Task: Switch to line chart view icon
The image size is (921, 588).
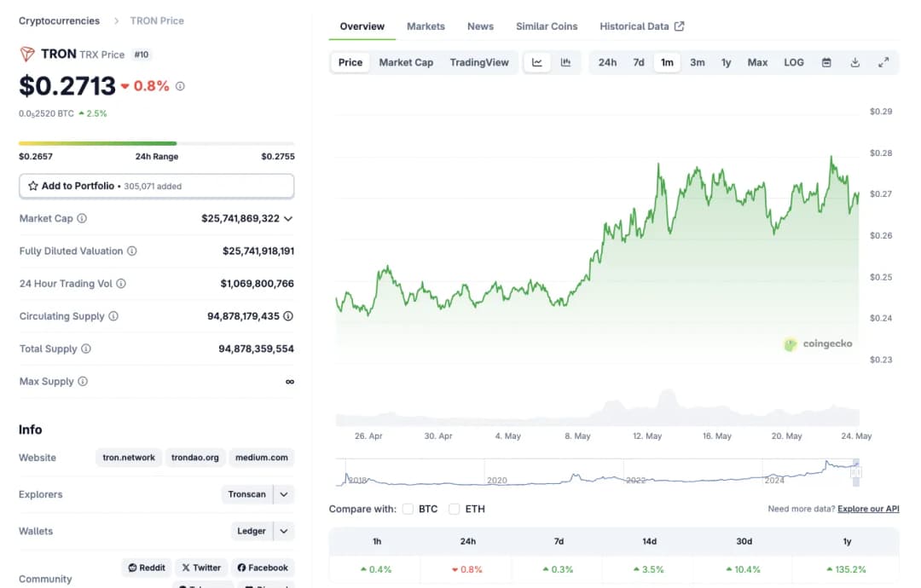Action: coord(537,62)
